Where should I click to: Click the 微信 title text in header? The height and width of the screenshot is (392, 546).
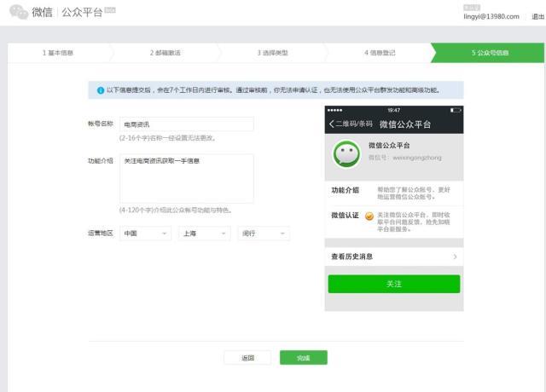point(42,12)
